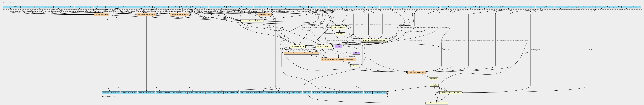Select the pindel_filtered_vcf output node

pos(180,93)
